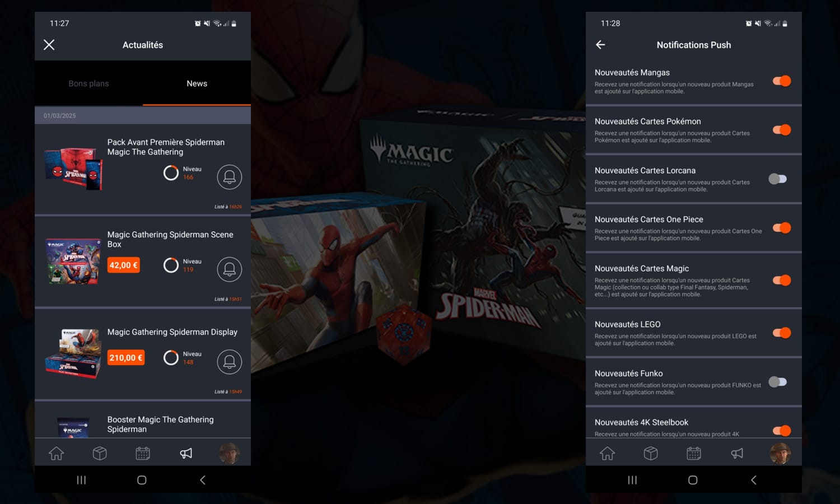Tap bell for Magic Gathering Spiderman Display

[x=230, y=362]
